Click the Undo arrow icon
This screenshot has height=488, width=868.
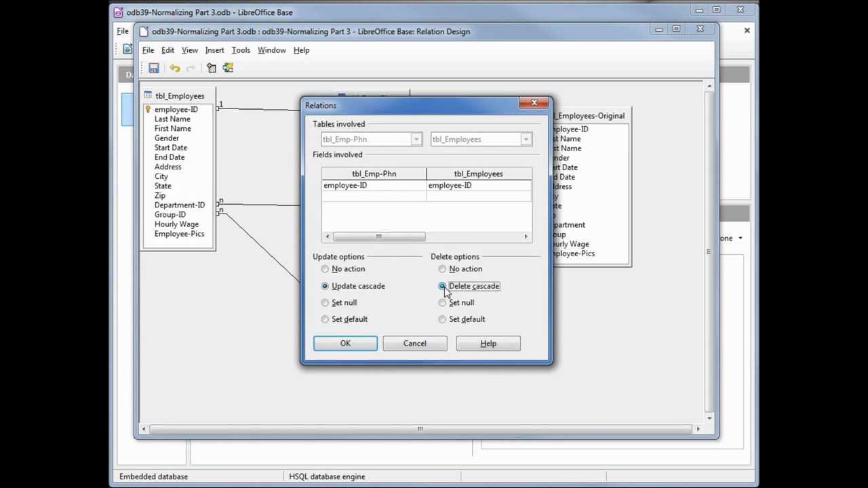[x=175, y=68]
